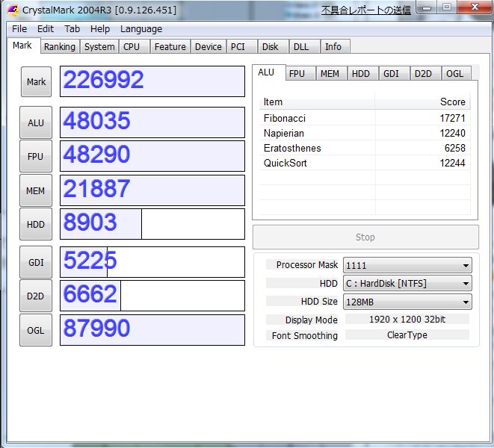Select the Fibonacci result row
Viewport: 494px width, 448px height.
pos(364,118)
